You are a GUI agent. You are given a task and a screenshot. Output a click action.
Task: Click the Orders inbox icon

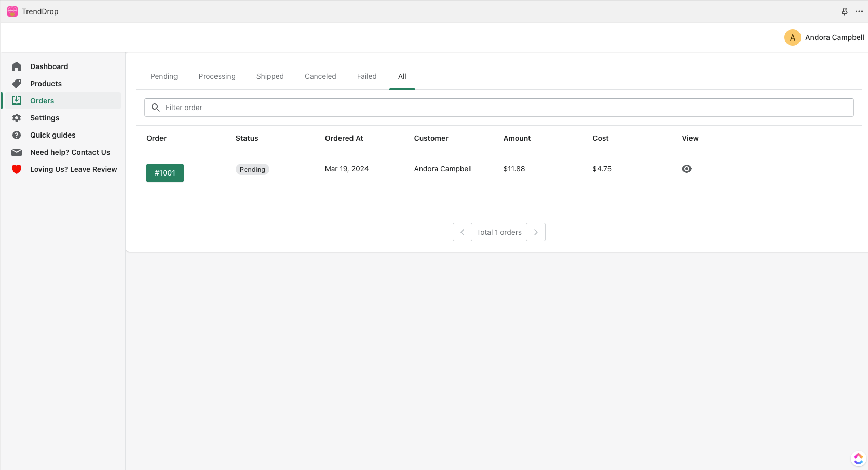point(17,101)
